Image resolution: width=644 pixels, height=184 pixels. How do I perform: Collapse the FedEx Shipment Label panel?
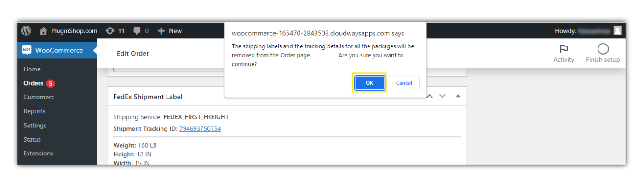(458, 96)
